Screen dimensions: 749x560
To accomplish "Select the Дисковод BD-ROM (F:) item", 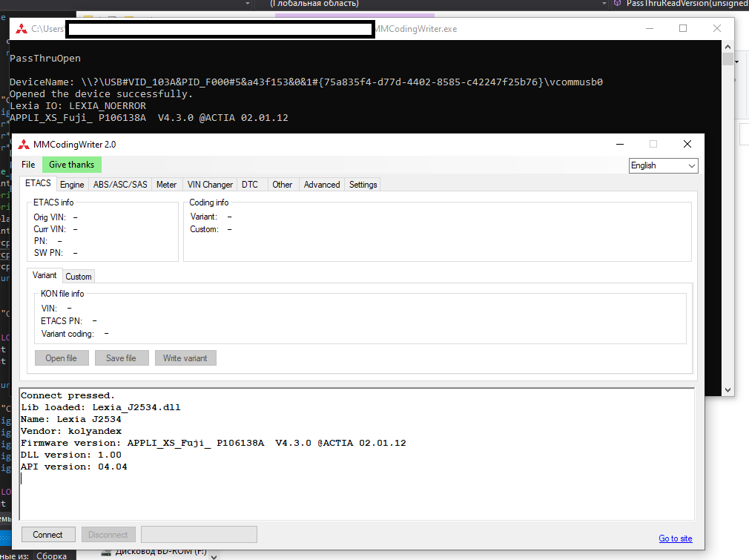I will 155,552.
